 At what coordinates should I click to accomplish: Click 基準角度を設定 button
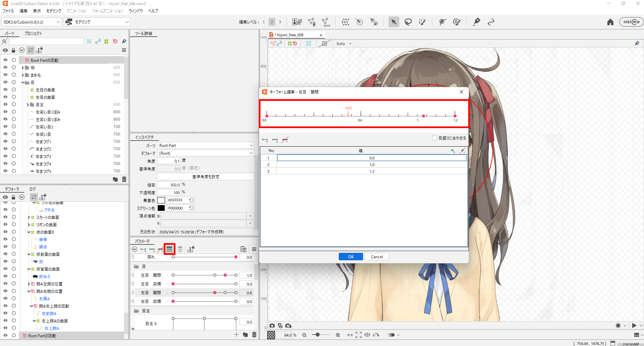click(206, 177)
